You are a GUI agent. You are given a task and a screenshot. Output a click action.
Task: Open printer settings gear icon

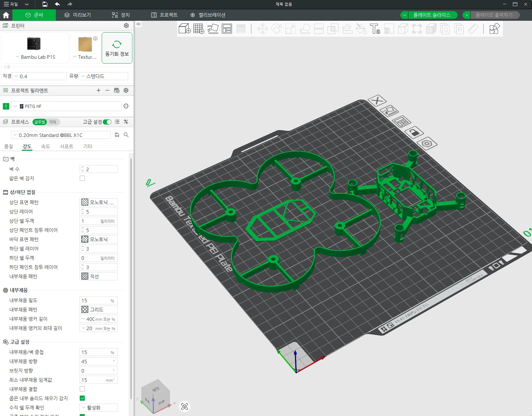click(x=126, y=26)
